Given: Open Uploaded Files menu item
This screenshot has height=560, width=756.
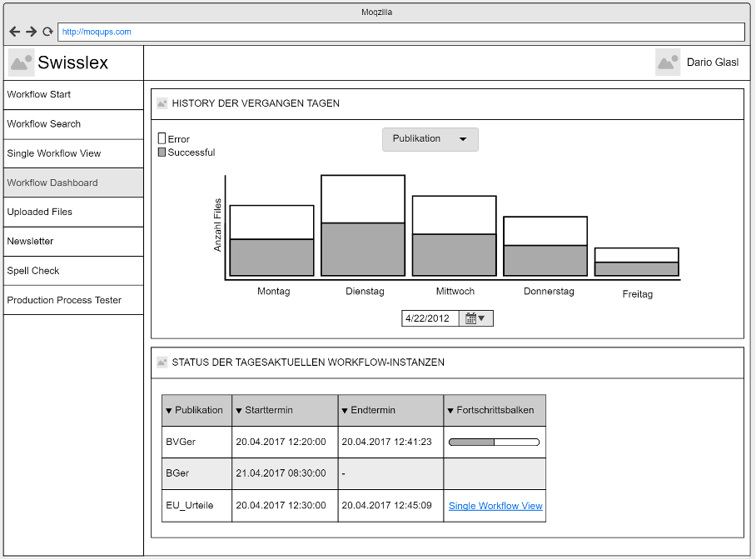Looking at the screenshot, I should (x=73, y=212).
